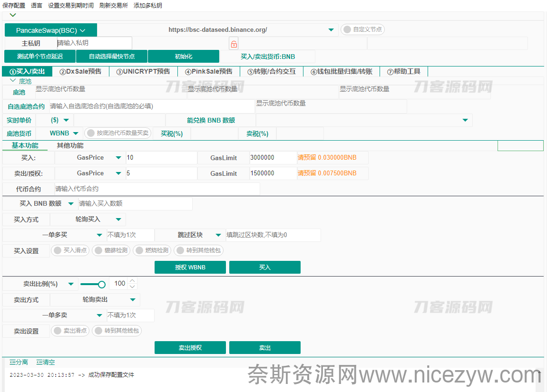Enable 貔貅检测 toggle

point(111,250)
